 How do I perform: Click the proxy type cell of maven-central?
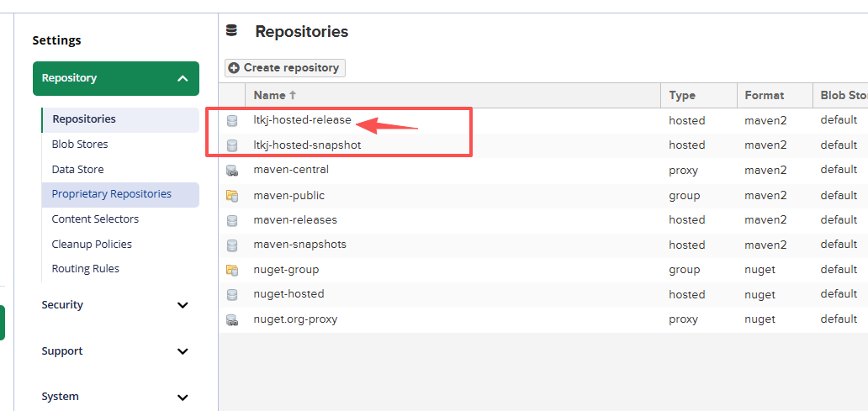683,171
